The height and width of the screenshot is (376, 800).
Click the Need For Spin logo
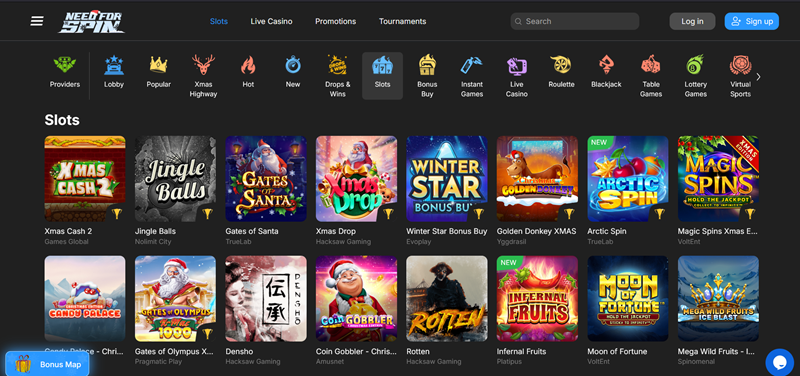click(x=91, y=22)
